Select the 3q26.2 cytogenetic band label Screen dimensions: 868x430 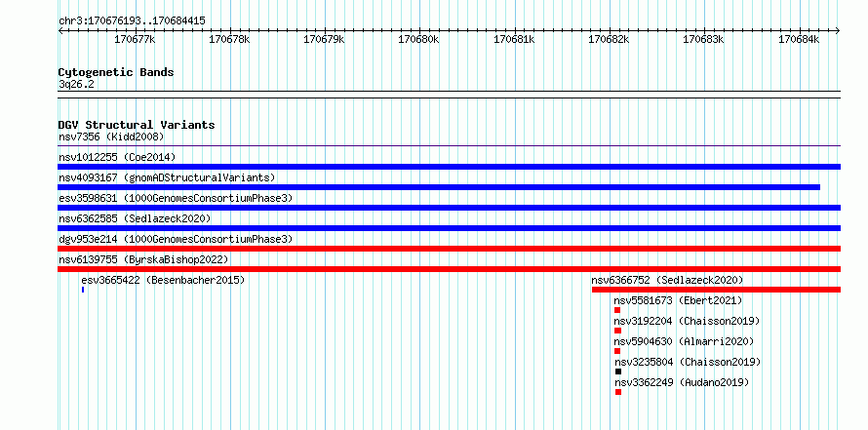pyautogui.click(x=76, y=84)
